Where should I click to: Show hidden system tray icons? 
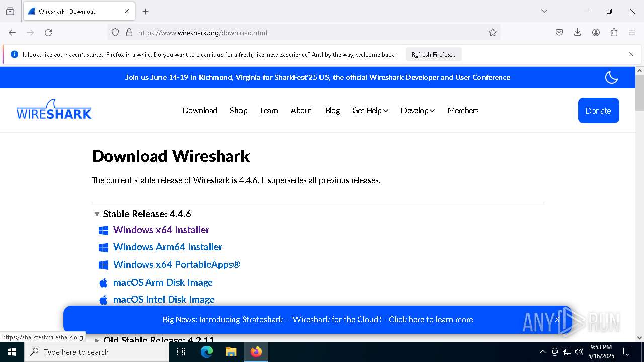542,352
